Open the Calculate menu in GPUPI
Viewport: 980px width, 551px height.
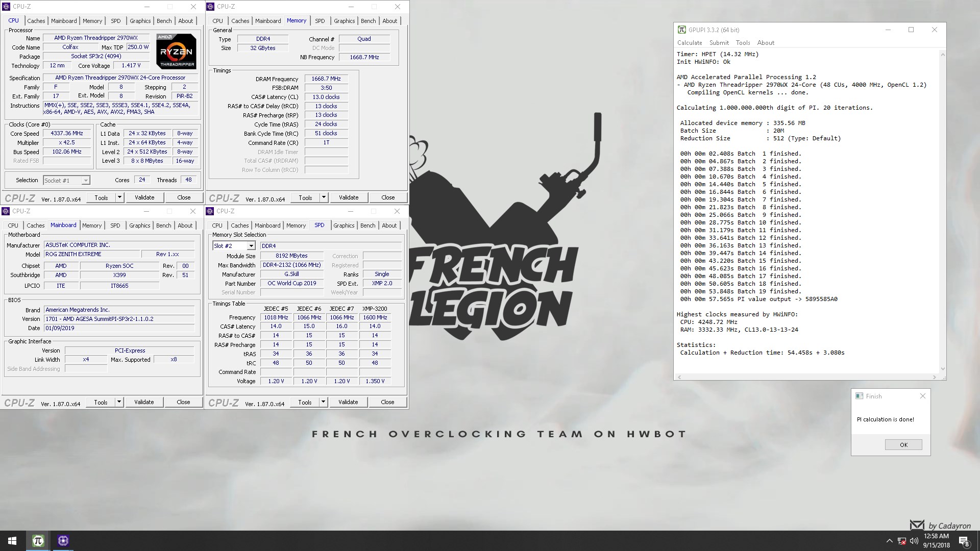pyautogui.click(x=690, y=43)
